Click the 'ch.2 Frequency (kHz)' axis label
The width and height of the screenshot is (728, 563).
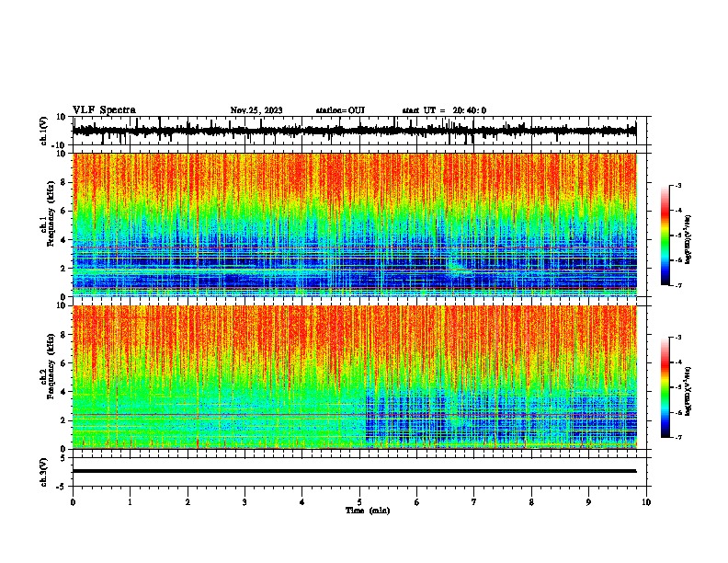[x=48, y=366]
